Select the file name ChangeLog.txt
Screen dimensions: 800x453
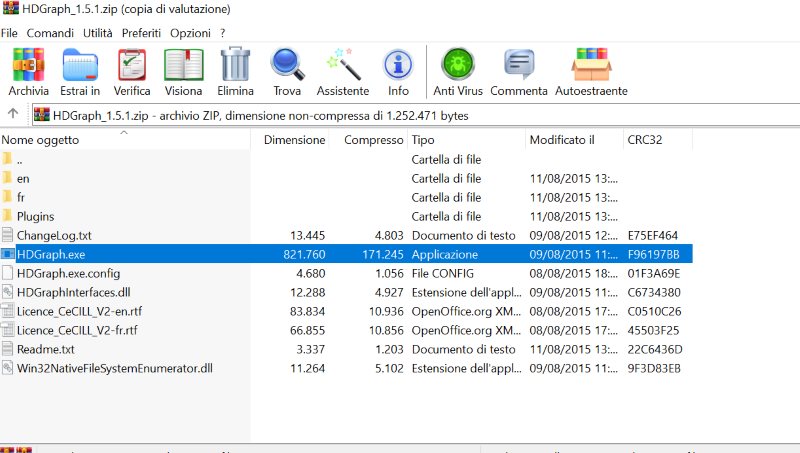54,235
